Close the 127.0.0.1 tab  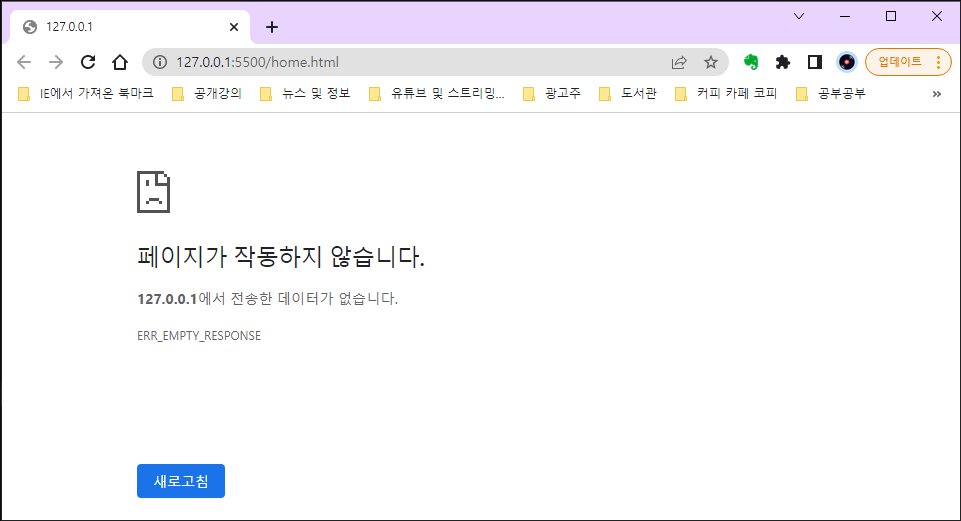[234, 27]
